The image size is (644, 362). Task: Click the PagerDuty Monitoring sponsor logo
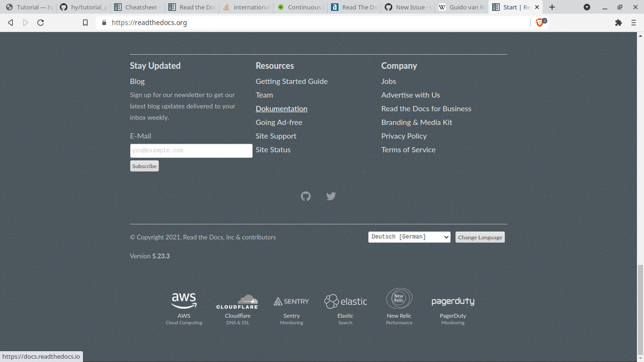[x=453, y=301]
